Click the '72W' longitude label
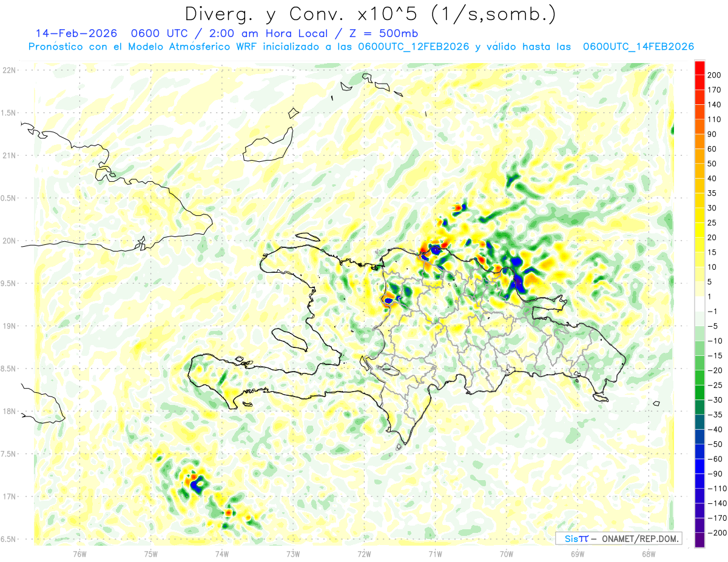The width and height of the screenshot is (728, 562). [364, 554]
